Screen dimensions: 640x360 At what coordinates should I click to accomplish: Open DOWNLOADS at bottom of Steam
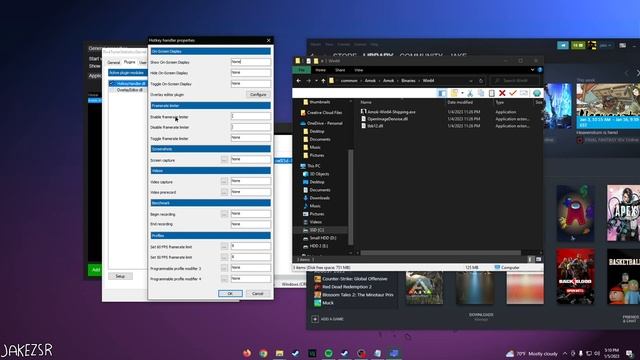[481, 316]
